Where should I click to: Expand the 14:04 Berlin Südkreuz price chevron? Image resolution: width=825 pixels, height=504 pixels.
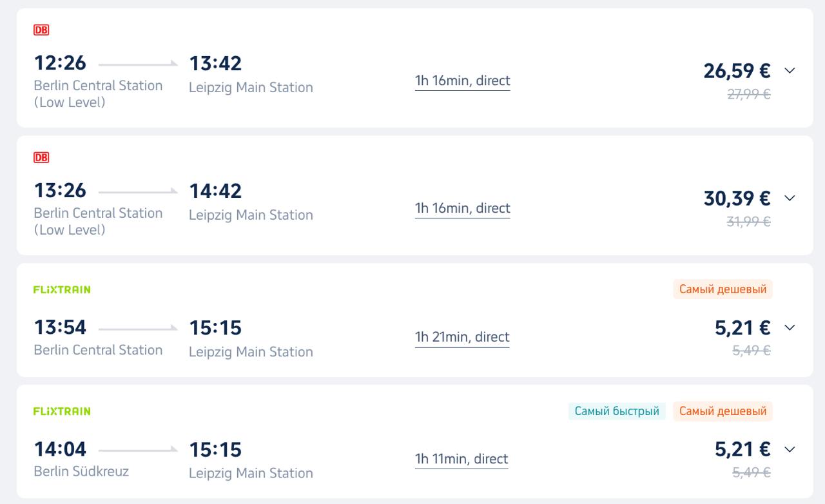pyautogui.click(x=790, y=449)
